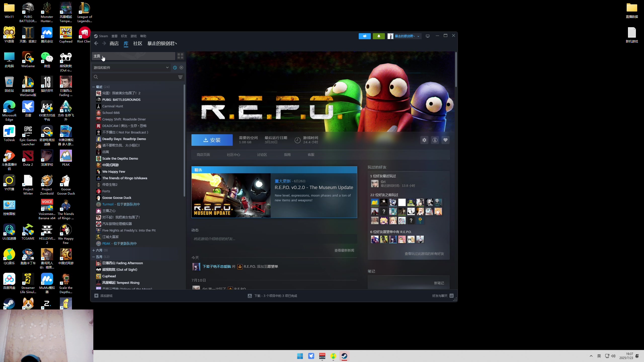Click the library search magnifier icon
644x362 pixels.
(96, 77)
